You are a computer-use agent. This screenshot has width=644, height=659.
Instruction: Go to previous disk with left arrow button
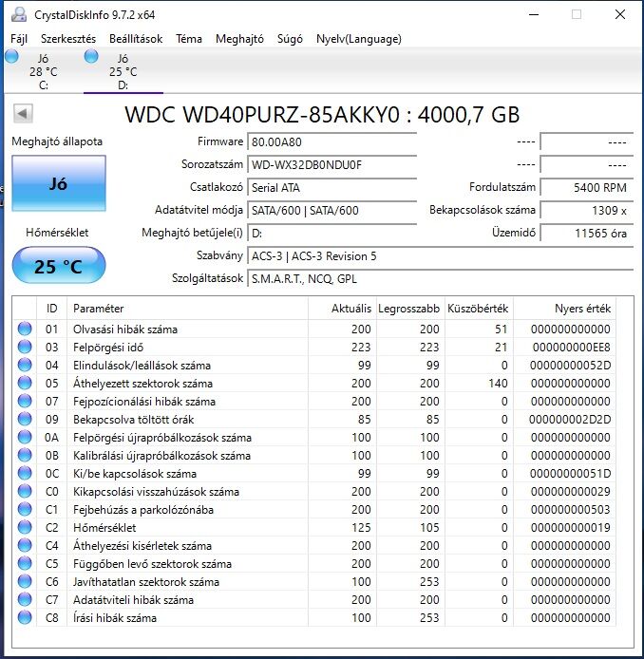click(x=23, y=114)
